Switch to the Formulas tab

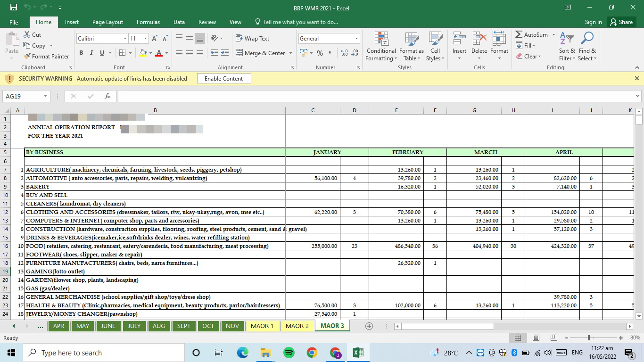(148, 22)
